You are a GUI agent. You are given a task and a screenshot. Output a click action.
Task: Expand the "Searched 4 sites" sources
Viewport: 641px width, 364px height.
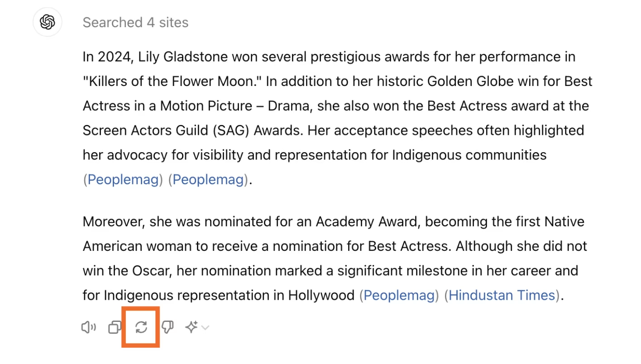[135, 22]
